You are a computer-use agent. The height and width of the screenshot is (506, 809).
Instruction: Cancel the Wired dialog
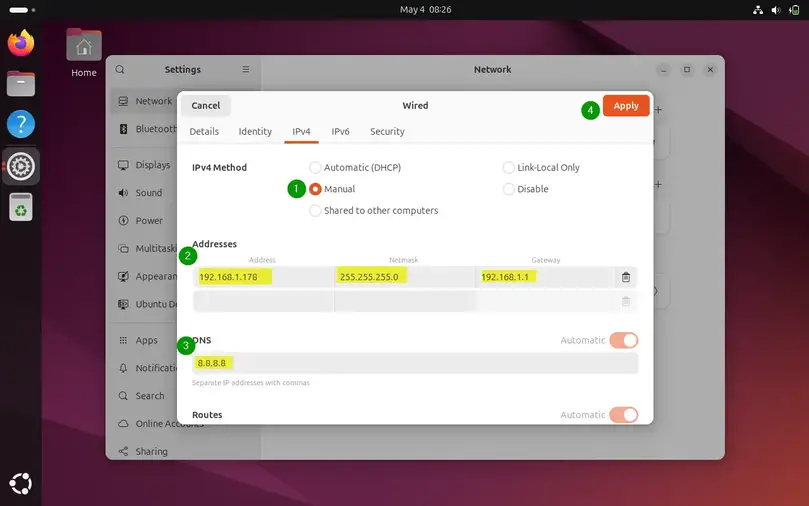(205, 106)
